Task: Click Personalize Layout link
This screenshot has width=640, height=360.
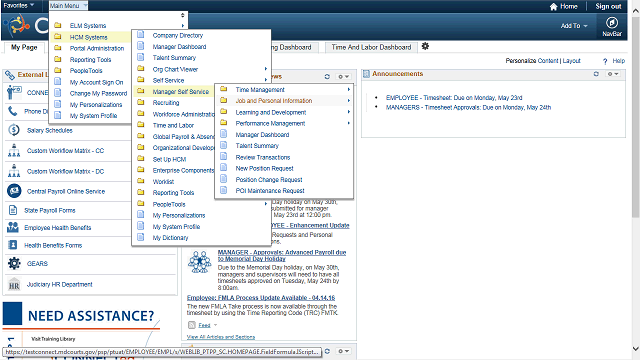Action: tap(571, 61)
